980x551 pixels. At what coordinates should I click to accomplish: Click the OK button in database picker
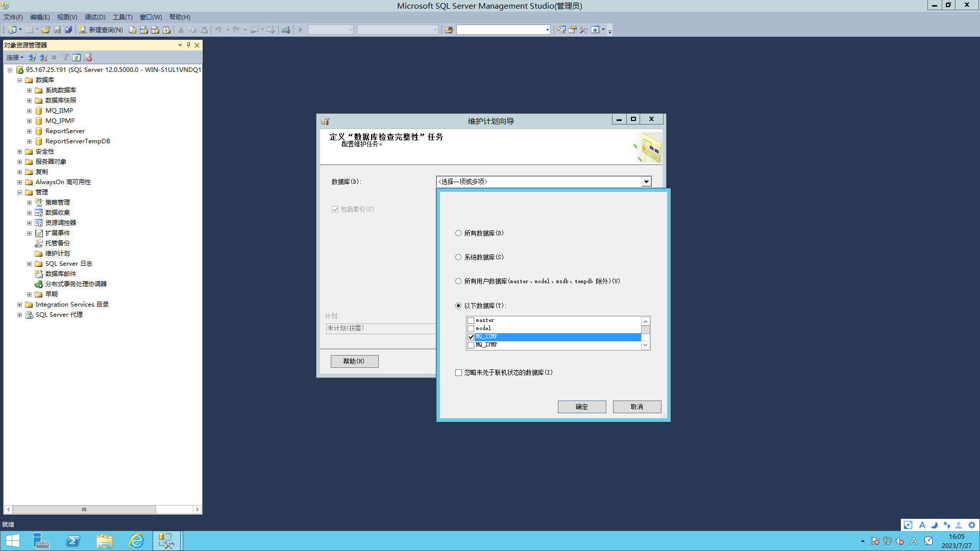(x=581, y=407)
